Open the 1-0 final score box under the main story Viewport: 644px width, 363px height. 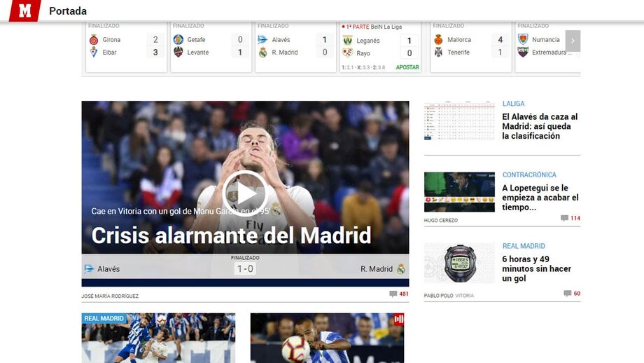245,269
